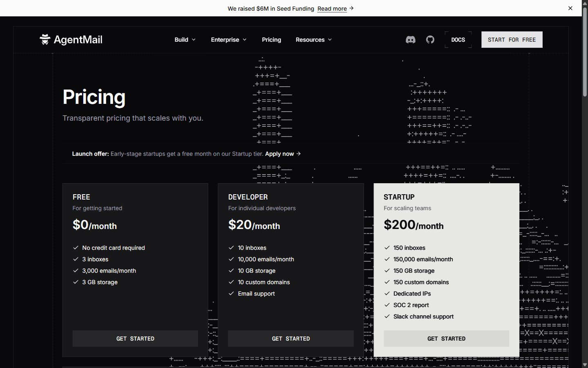Follow the Read more link
Image resolution: width=588 pixels, height=368 pixels.
pos(332,9)
